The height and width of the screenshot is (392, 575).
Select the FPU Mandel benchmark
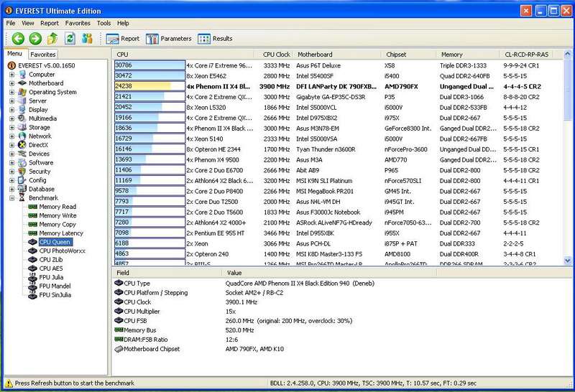point(55,286)
